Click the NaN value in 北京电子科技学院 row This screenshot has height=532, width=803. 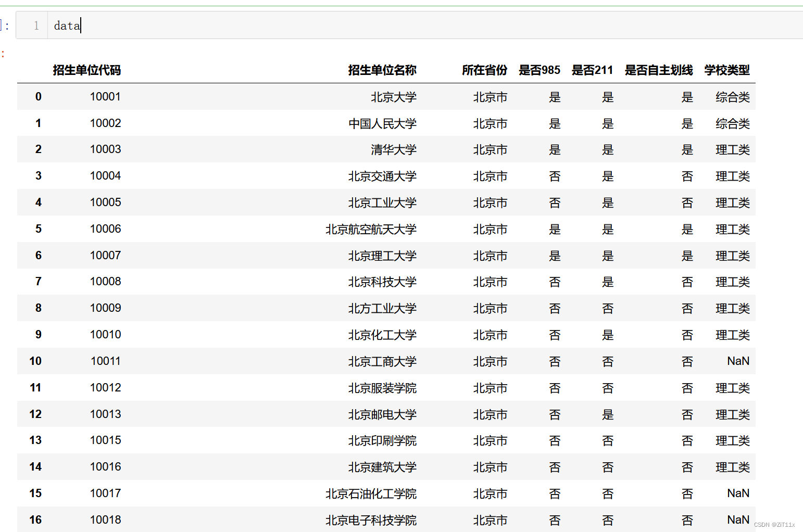(738, 520)
